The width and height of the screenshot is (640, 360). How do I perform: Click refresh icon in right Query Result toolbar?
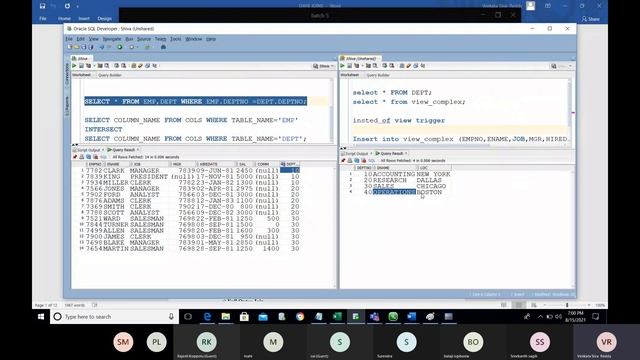click(x=357, y=161)
